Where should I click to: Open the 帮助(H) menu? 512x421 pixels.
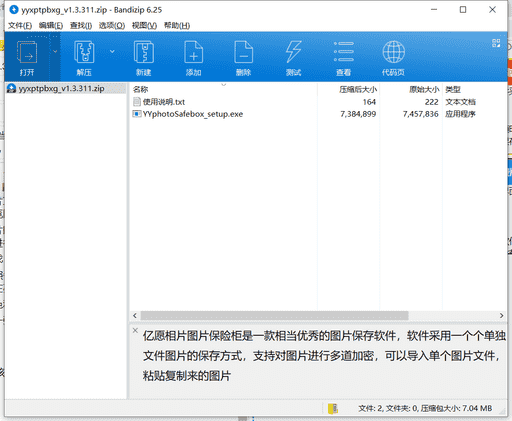tap(177, 25)
